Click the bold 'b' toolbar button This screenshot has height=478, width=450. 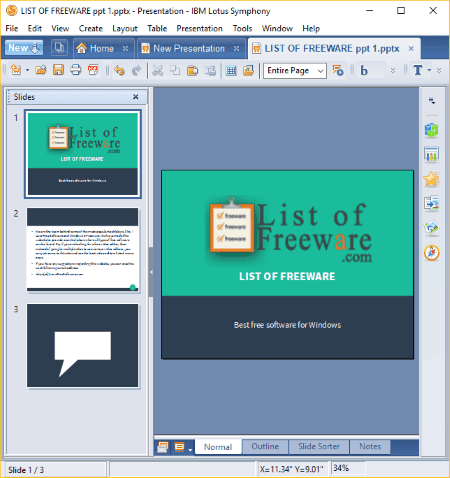coord(364,71)
